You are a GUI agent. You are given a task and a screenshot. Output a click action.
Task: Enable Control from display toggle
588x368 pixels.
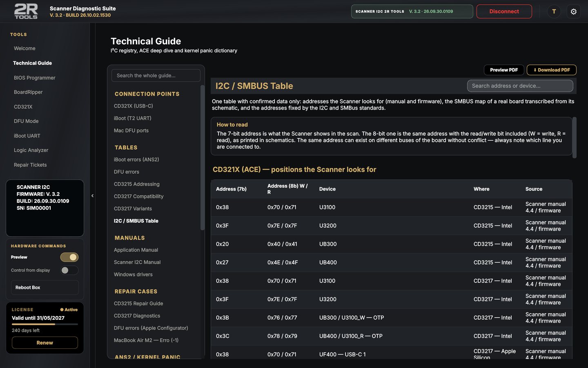point(69,270)
